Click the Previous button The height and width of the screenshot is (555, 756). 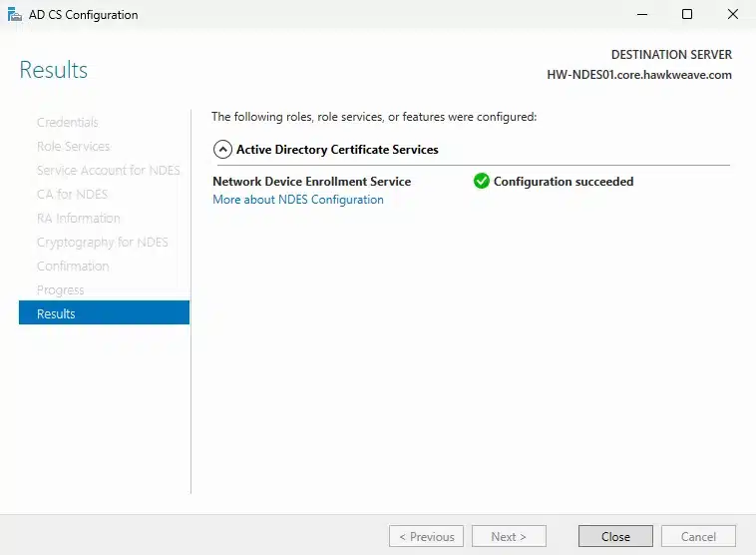point(426,536)
